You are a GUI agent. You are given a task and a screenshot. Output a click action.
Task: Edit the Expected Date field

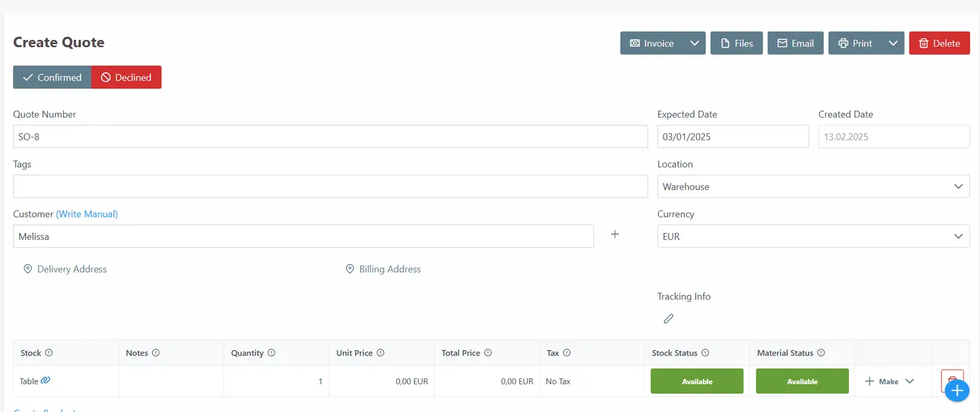(x=733, y=137)
